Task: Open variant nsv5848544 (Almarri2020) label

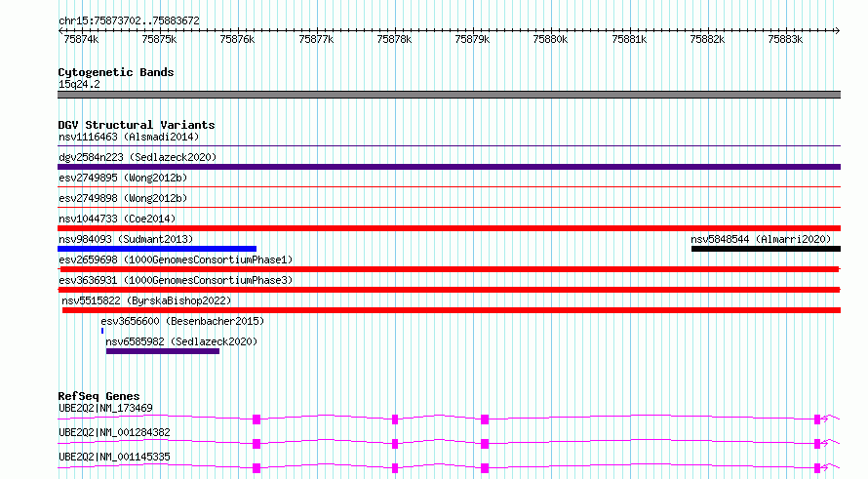Action: click(x=761, y=239)
